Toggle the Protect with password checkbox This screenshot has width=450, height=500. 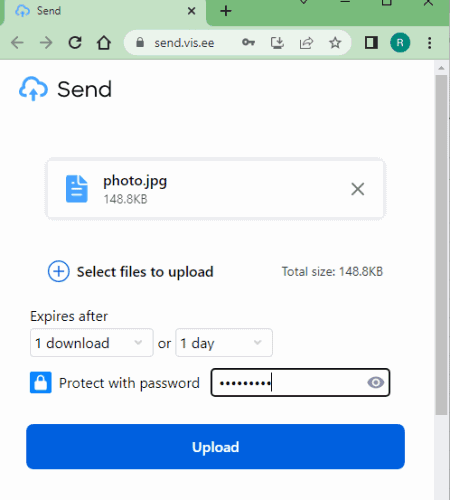(41, 382)
